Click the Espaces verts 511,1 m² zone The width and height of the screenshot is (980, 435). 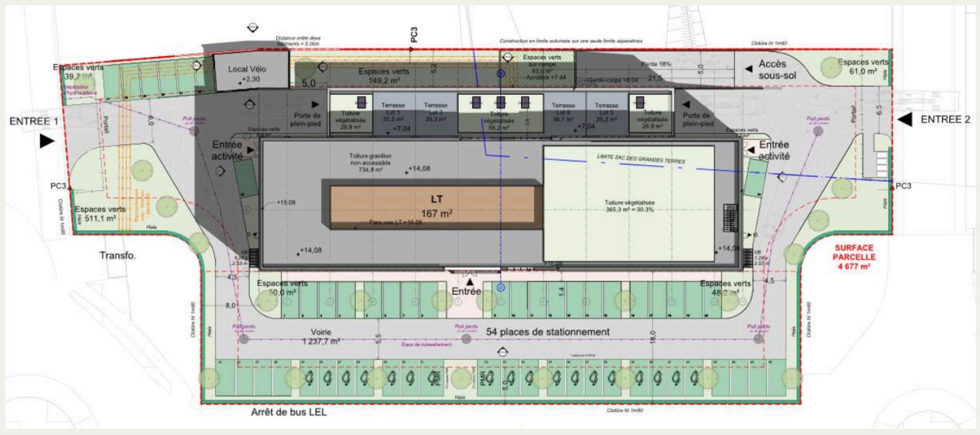click(100, 214)
